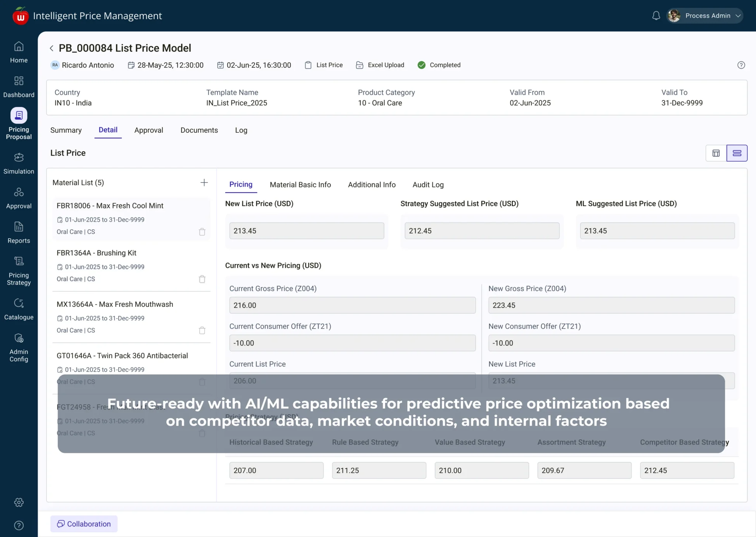Click the Ricardo Antonio owner name

tap(88, 65)
